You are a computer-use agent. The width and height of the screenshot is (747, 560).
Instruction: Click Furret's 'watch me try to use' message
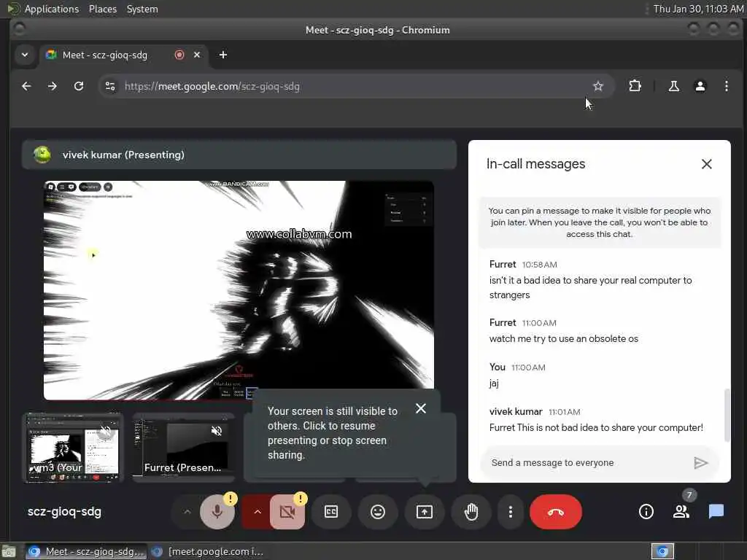(564, 338)
